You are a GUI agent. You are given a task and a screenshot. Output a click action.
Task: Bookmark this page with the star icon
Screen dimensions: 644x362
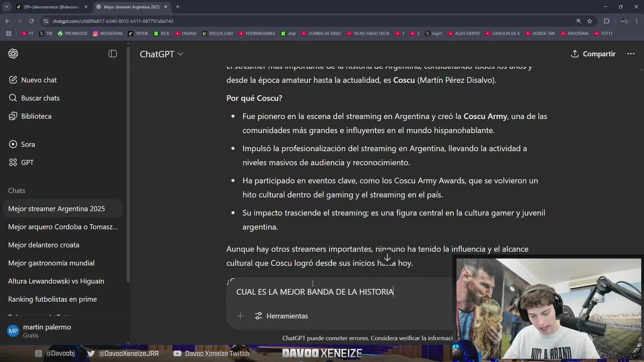590,21
